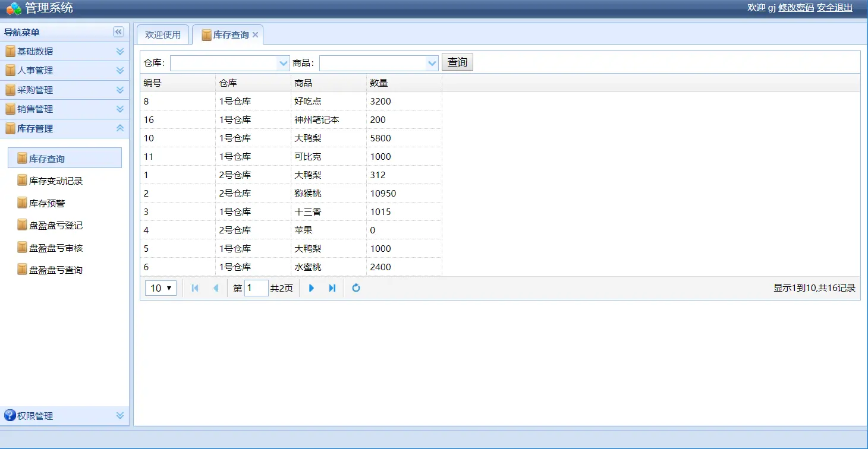Click the 编号 column header
Image resolution: width=868 pixels, height=449 pixels.
click(178, 83)
